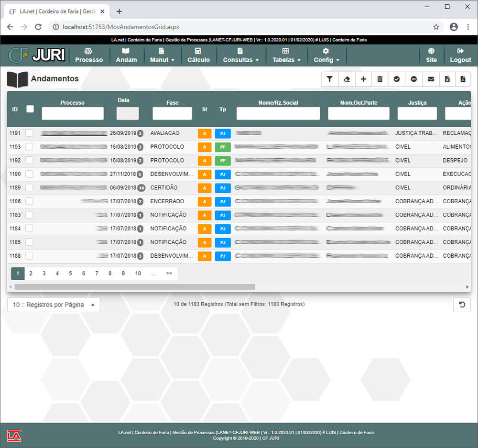478x448 pixels.
Task: Click the envelope email icon
Action: pos(431,79)
